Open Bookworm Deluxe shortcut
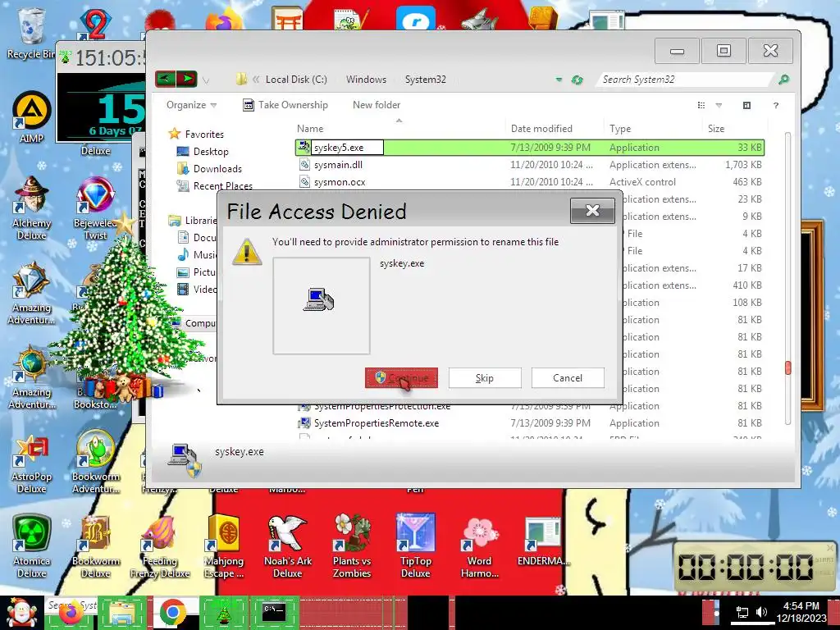Image resolution: width=840 pixels, height=630 pixels. click(x=95, y=546)
